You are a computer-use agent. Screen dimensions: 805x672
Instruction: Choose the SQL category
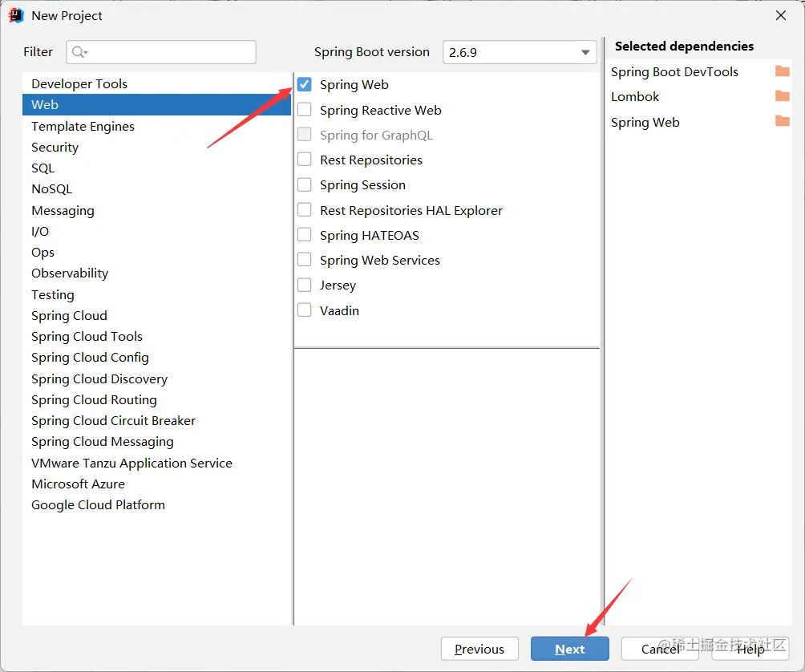click(156, 168)
